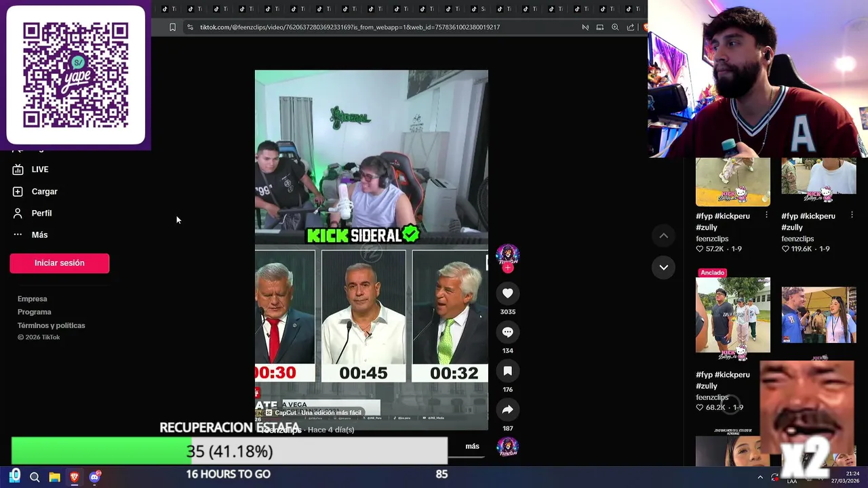Follow creator with the red plus badge
The width and height of the screenshot is (868, 488).
tap(507, 268)
